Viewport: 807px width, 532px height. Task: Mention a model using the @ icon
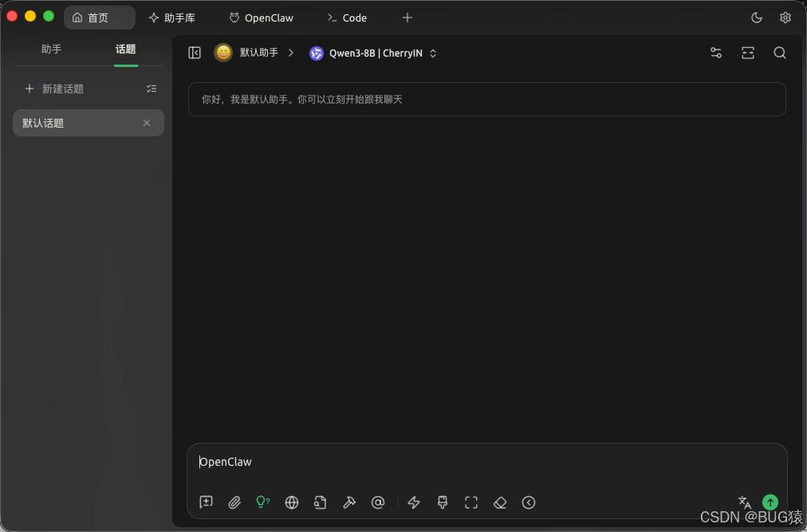tap(378, 502)
